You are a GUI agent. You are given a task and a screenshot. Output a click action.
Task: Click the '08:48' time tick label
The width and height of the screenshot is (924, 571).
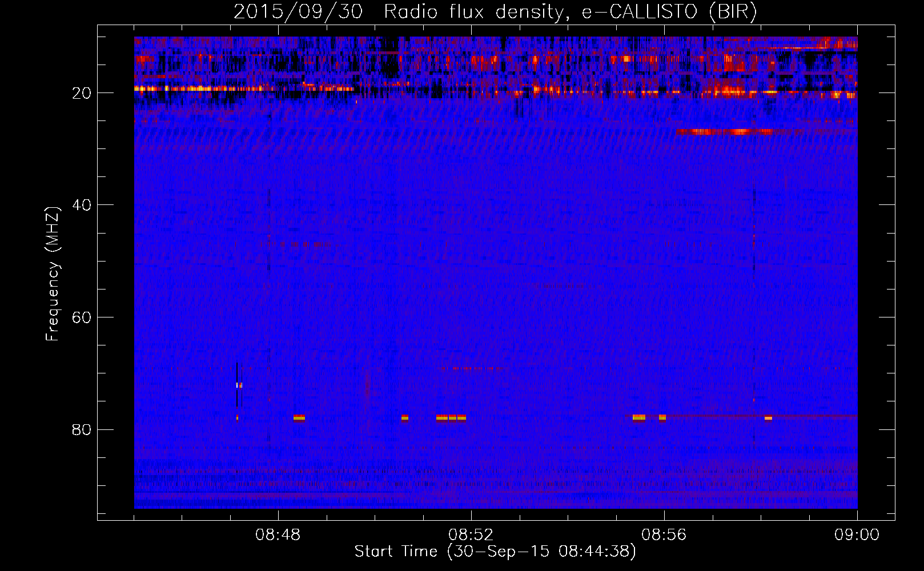278,535
